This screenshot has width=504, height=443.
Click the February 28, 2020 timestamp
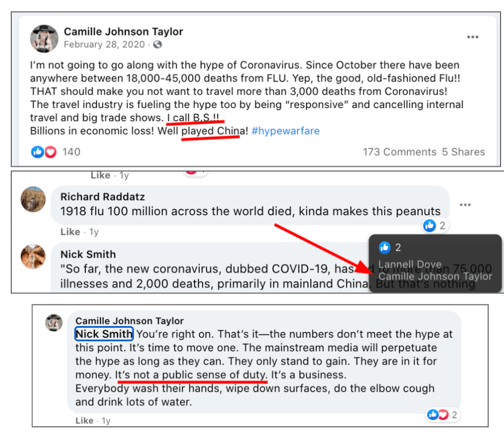[104, 44]
